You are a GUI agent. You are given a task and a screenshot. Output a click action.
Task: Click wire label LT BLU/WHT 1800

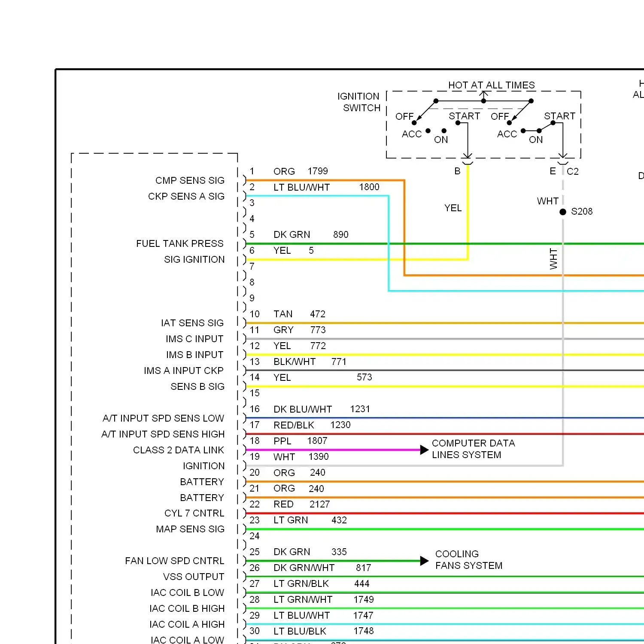point(326,187)
